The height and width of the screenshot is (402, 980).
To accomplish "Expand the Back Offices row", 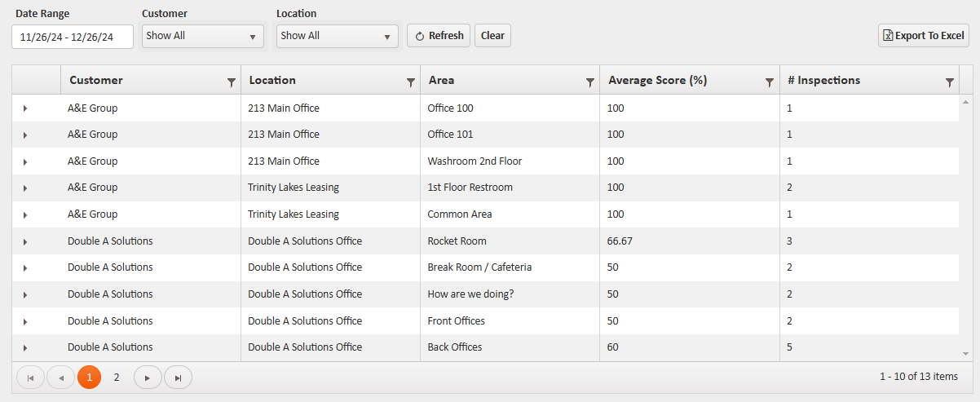I will tap(25, 348).
